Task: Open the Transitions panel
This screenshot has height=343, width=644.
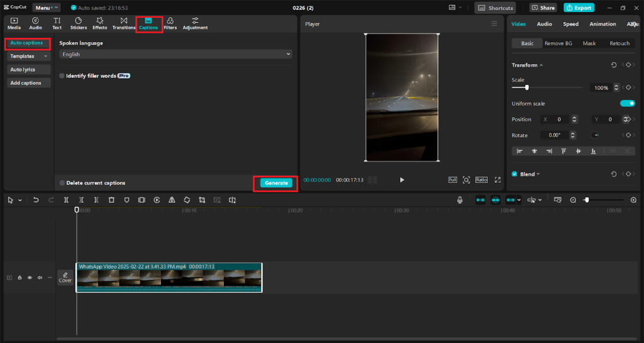Action: tap(124, 23)
